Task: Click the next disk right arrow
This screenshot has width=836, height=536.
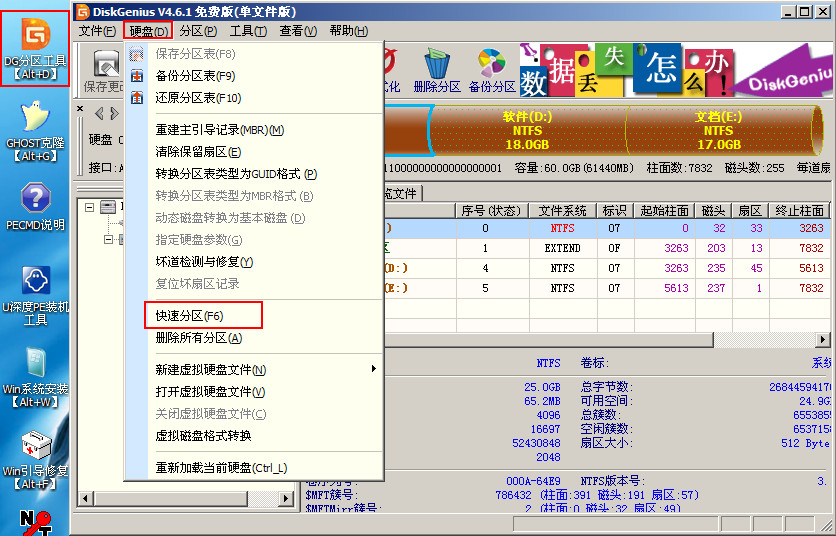Action: coord(114,113)
